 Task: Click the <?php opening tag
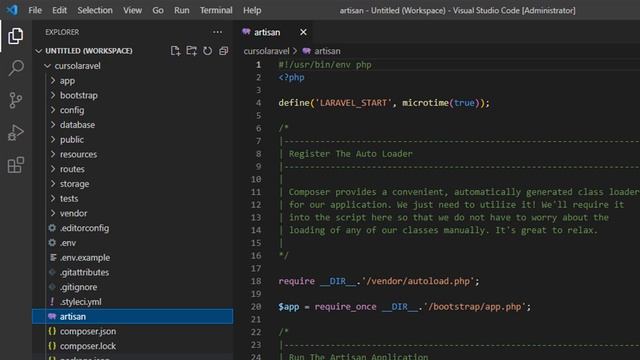pyautogui.click(x=291, y=78)
